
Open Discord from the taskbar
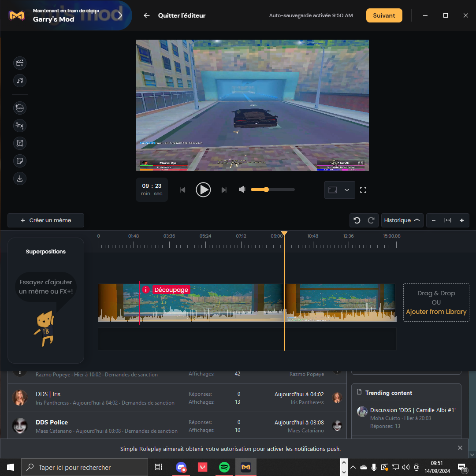pyautogui.click(x=181, y=467)
